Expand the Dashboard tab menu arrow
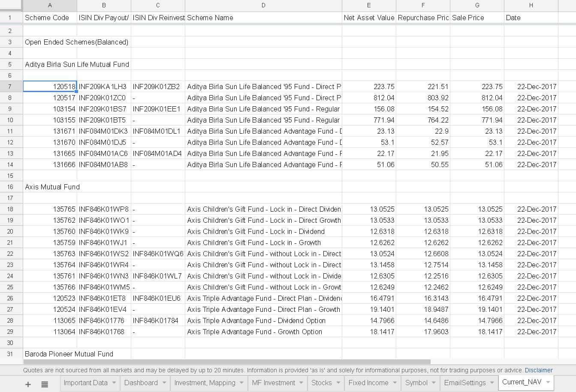The height and width of the screenshot is (392, 576). [x=164, y=383]
